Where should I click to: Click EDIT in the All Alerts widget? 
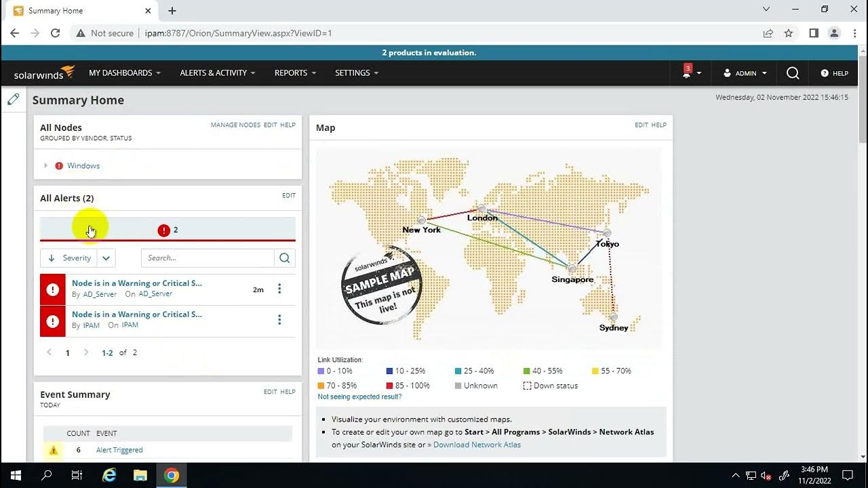pyautogui.click(x=289, y=196)
